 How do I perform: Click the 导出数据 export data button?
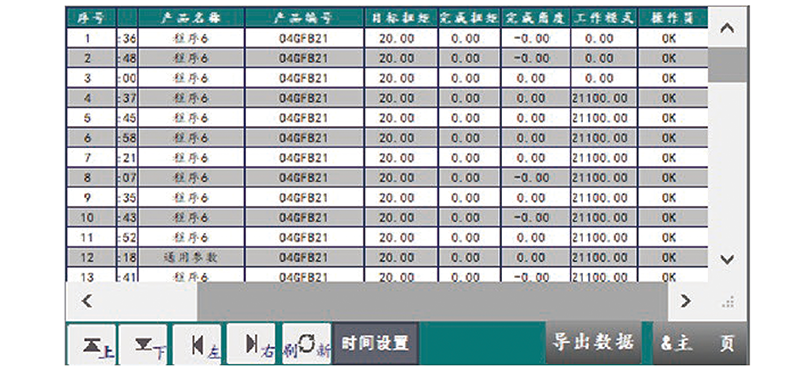593,342
